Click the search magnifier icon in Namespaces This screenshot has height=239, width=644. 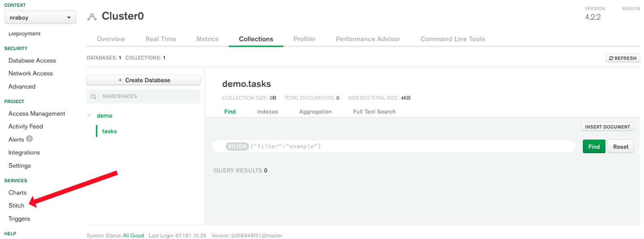94,97
